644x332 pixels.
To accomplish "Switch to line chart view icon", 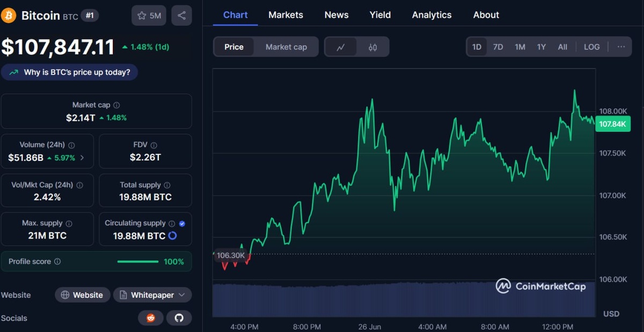I will [x=341, y=47].
